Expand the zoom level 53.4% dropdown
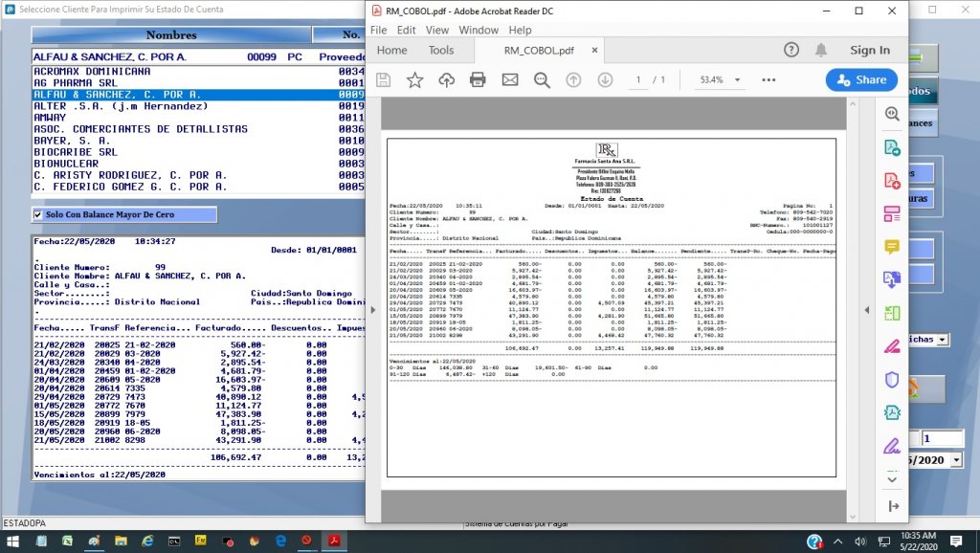Image resolution: width=980 pixels, height=553 pixels. (737, 80)
